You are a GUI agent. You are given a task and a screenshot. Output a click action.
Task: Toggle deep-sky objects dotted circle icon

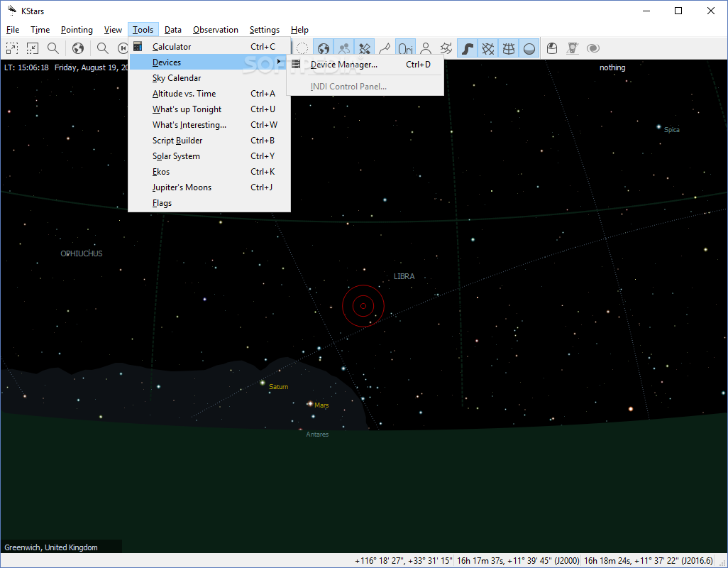coord(302,48)
